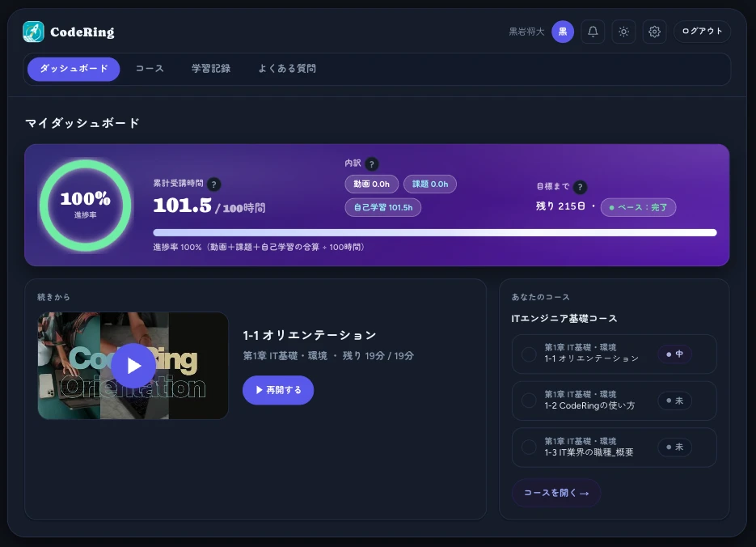Show help tooltip next to 内訳
Image resolution: width=756 pixels, height=547 pixels.
pos(371,164)
